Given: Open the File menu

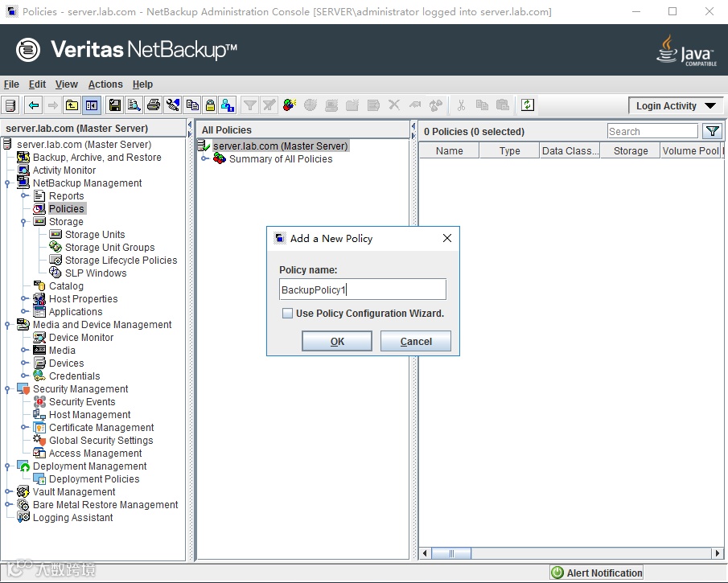Looking at the screenshot, I should (11, 84).
